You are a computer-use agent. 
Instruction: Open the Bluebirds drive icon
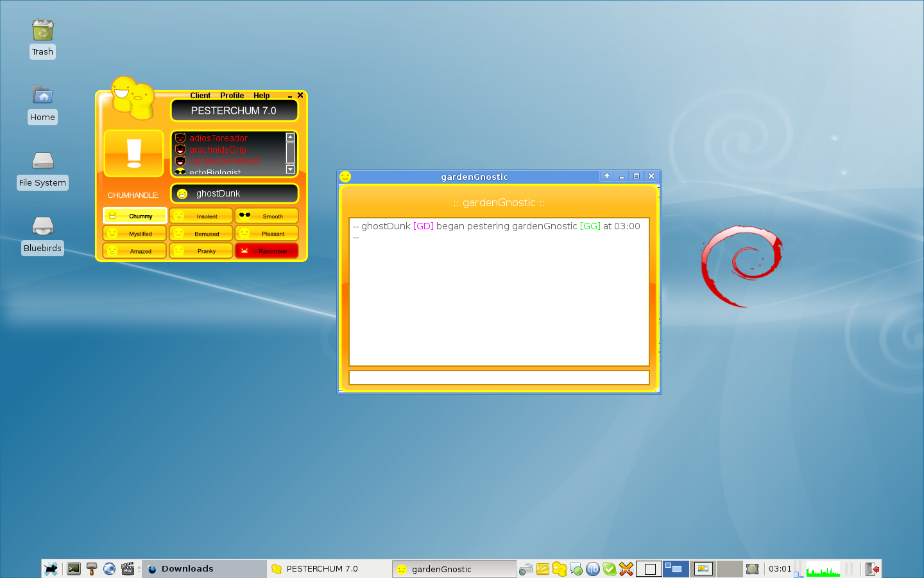pos(42,226)
